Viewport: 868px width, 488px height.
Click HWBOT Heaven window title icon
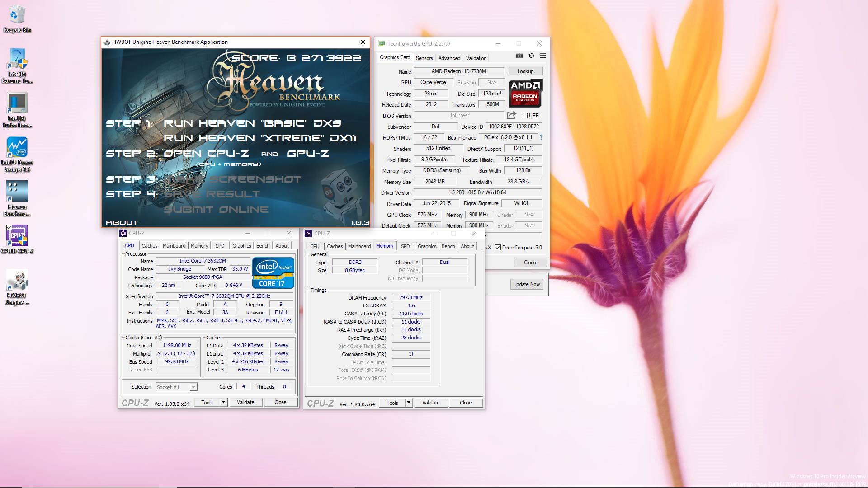click(107, 42)
